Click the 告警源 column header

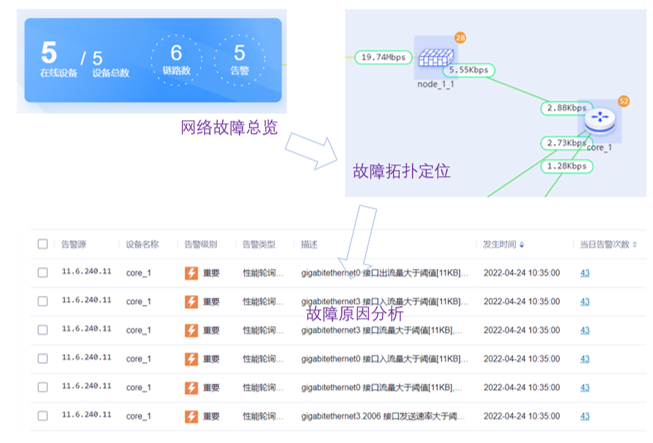[x=74, y=244]
